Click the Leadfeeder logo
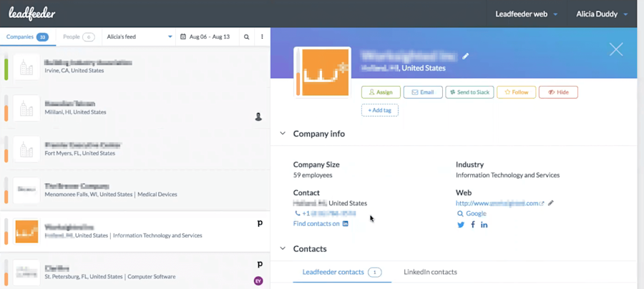 32,14
